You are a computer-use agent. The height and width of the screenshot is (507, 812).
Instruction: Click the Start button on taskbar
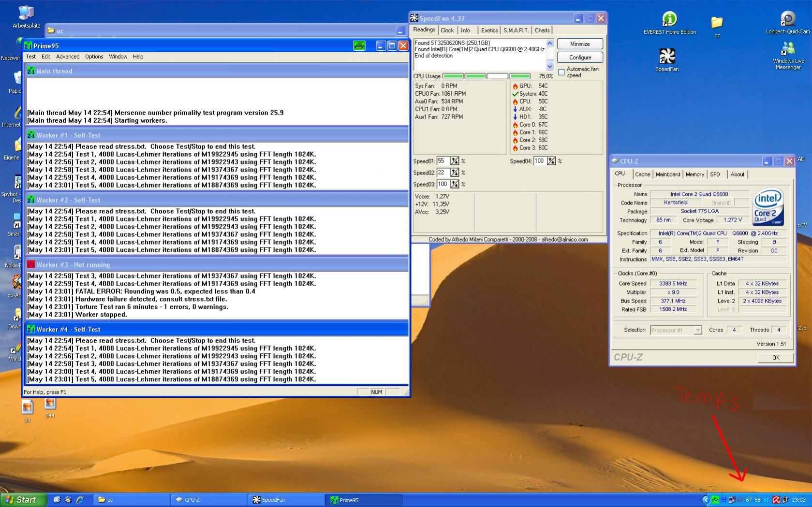coord(22,500)
